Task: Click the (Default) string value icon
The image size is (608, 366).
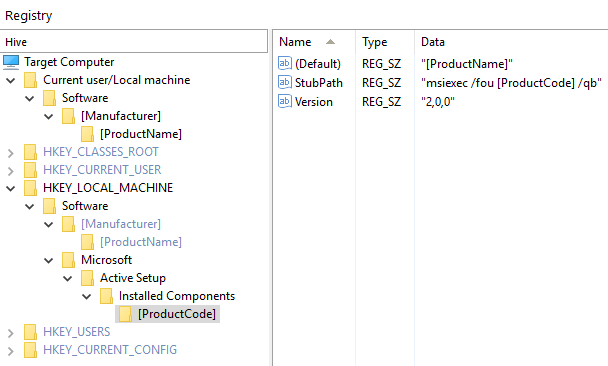Action: 285,63
